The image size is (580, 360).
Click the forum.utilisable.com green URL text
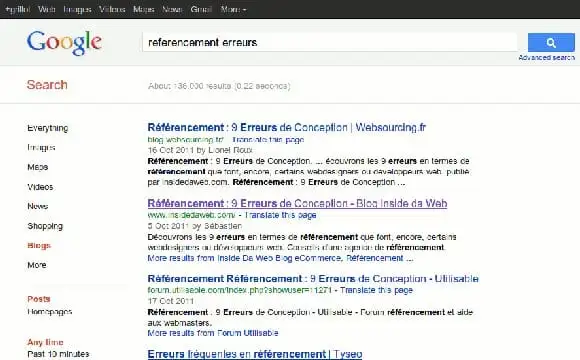coord(239,290)
